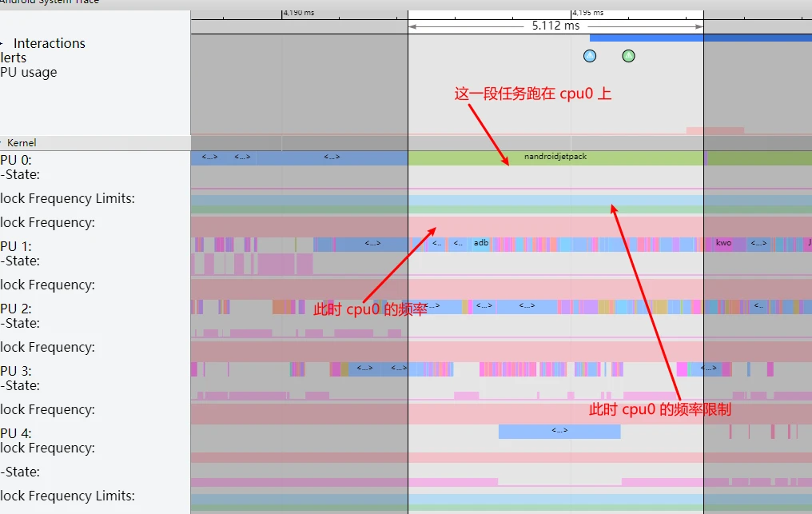Select the nandroidjetpack slice on CPU 0
Image resolution: width=812 pixels, height=514 pixels.
click(555, 157)
